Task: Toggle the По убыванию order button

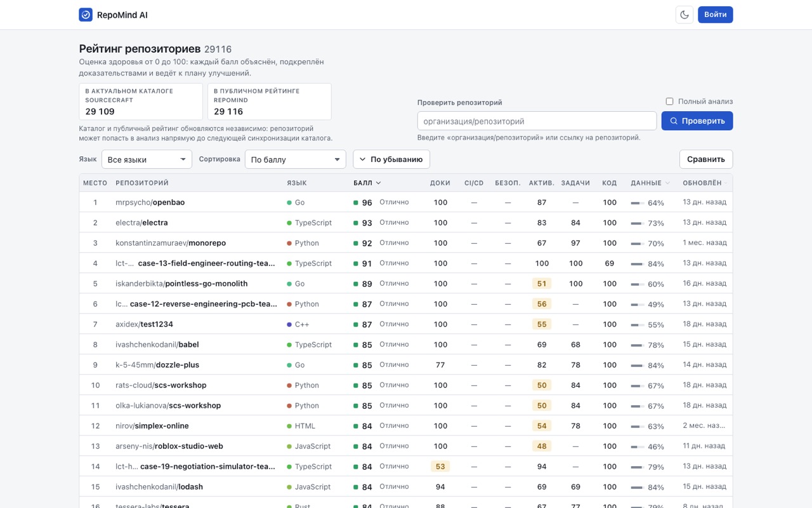Action: [391, 159]
